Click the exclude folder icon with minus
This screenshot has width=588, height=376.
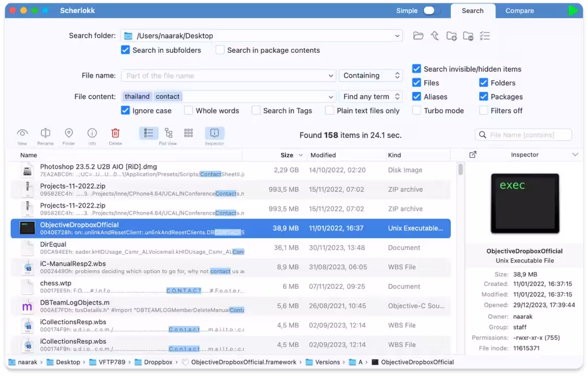[468, 36]
